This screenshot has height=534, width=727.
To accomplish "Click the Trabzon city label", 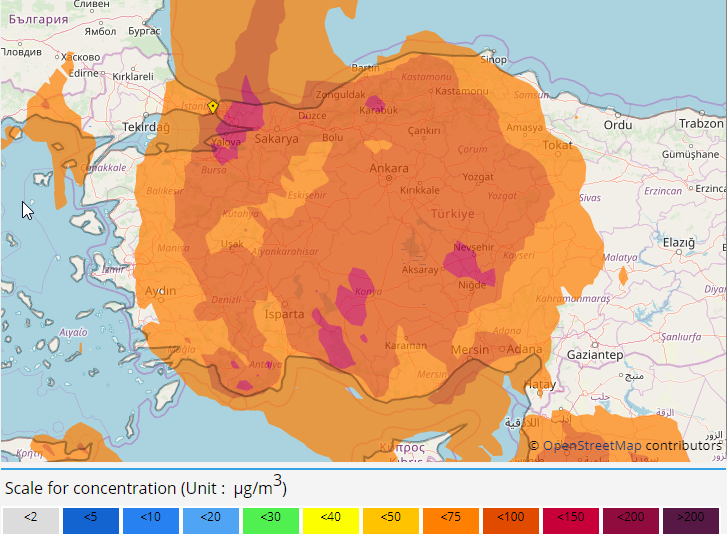I will tap(701, 124).
